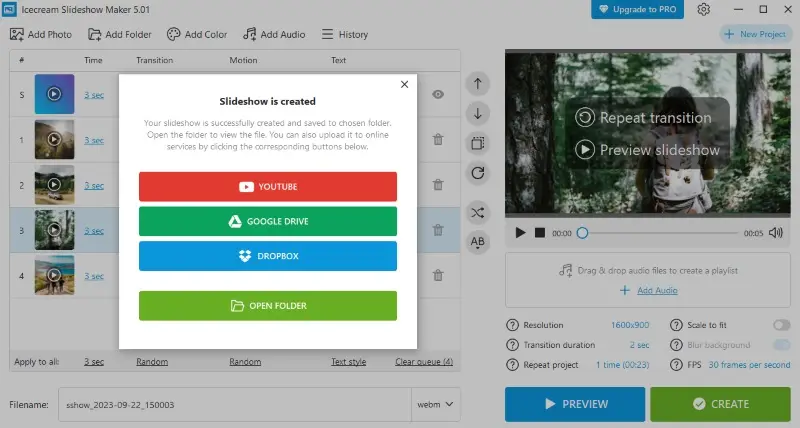Open Apply to all Random motion
The height and width of the screenshot is (428, 800).
point(245,362)
